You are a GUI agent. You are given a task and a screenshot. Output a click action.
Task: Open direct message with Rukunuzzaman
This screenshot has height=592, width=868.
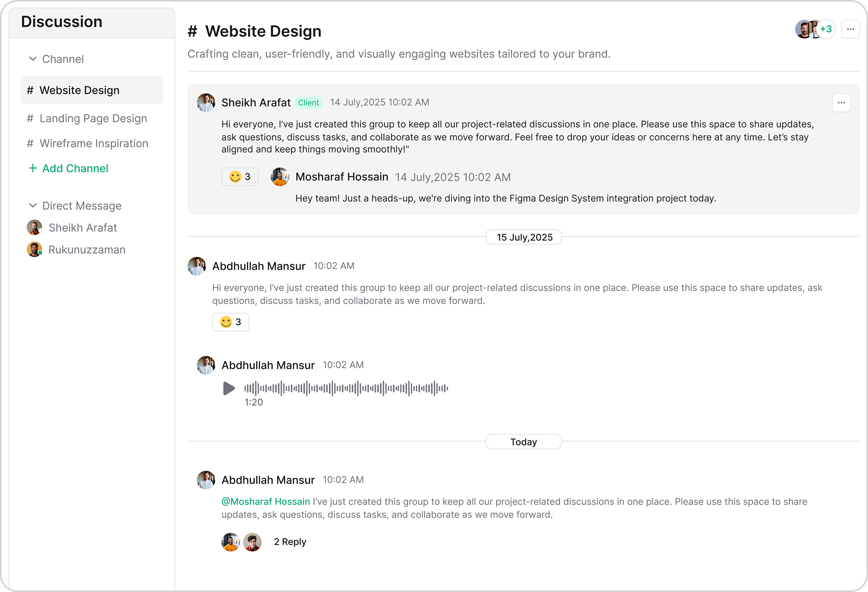[87, 250]
